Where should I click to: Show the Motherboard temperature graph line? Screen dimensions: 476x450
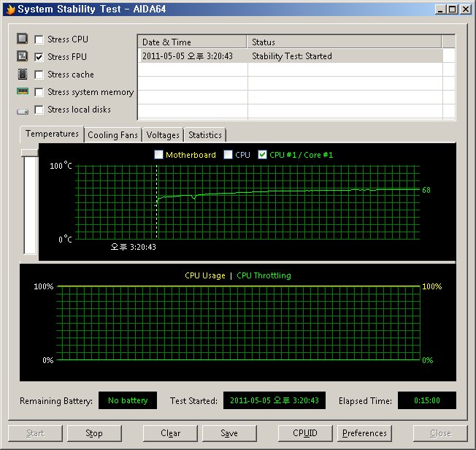(158, 155)
